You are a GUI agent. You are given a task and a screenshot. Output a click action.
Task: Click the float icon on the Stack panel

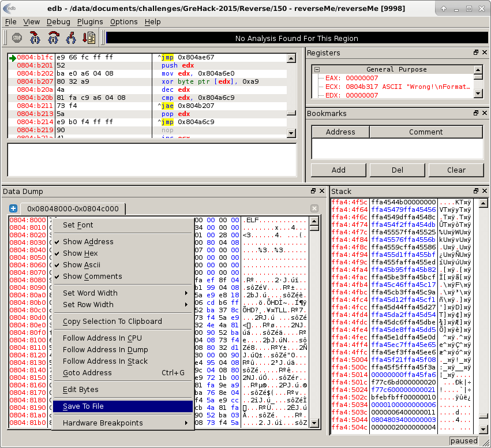475,191
